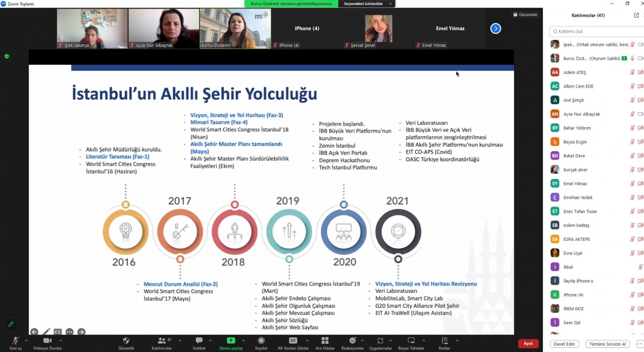Viewport: 644px width, 352px height.
Task: Click the green Ekranı paylaş share icon
Action: pyautogui.click(x=231, y=341)
